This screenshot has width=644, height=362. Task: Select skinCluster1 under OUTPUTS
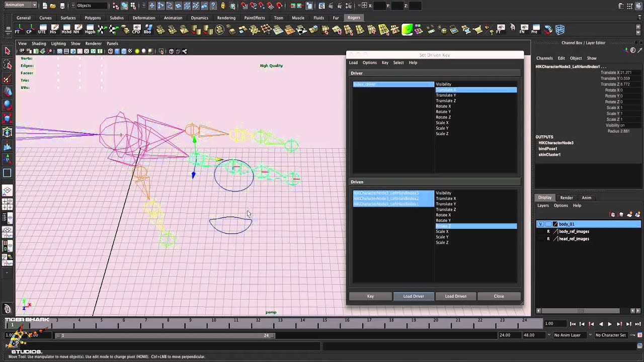pos(549,154)
